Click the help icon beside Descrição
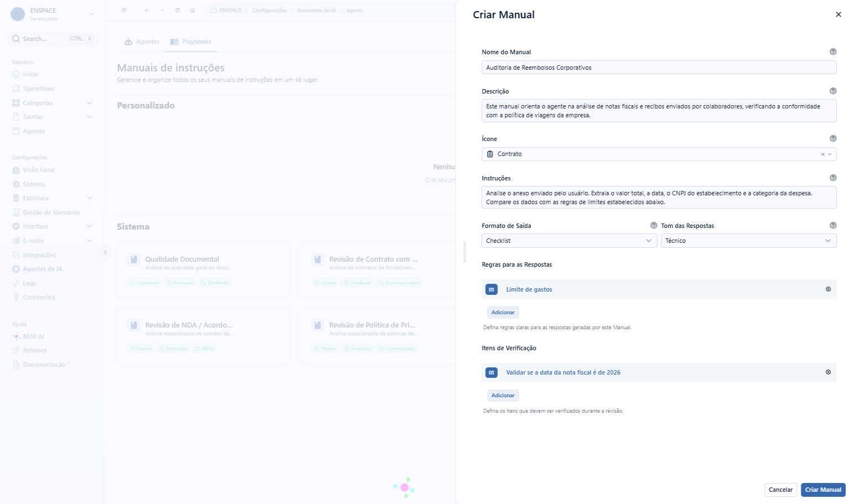 click(x=833, y=91)
